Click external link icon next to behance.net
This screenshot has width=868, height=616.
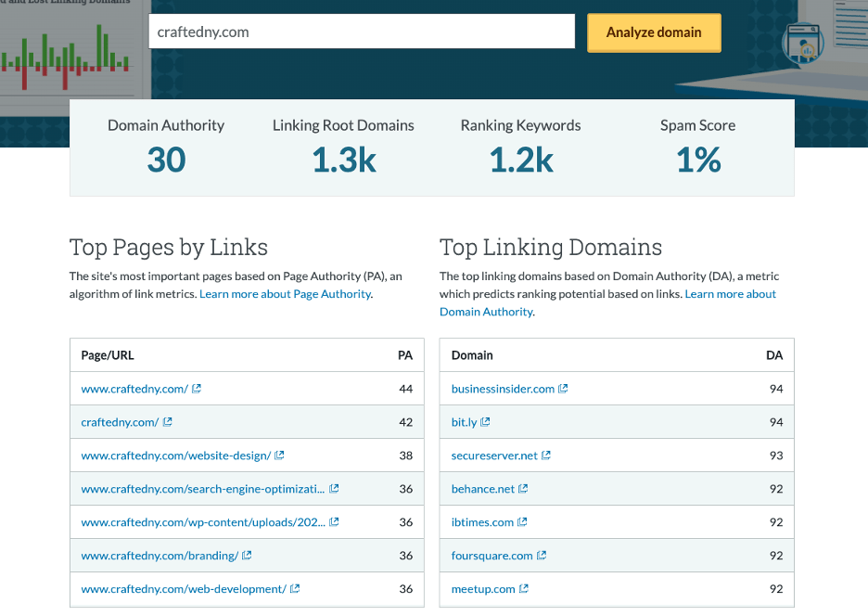(523, 489)
